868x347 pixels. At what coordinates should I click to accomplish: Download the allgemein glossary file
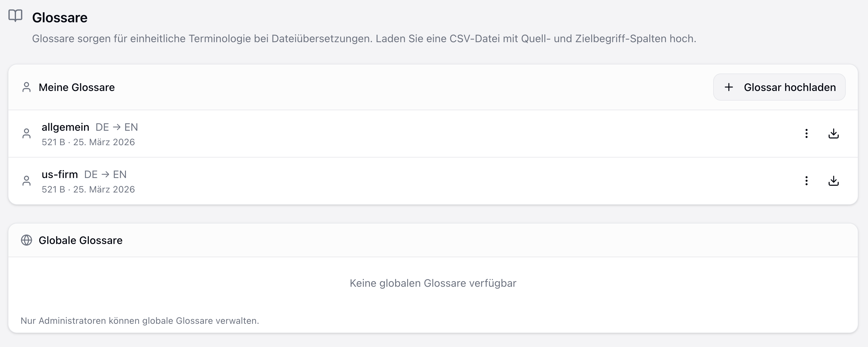click(x=834, y=134)
